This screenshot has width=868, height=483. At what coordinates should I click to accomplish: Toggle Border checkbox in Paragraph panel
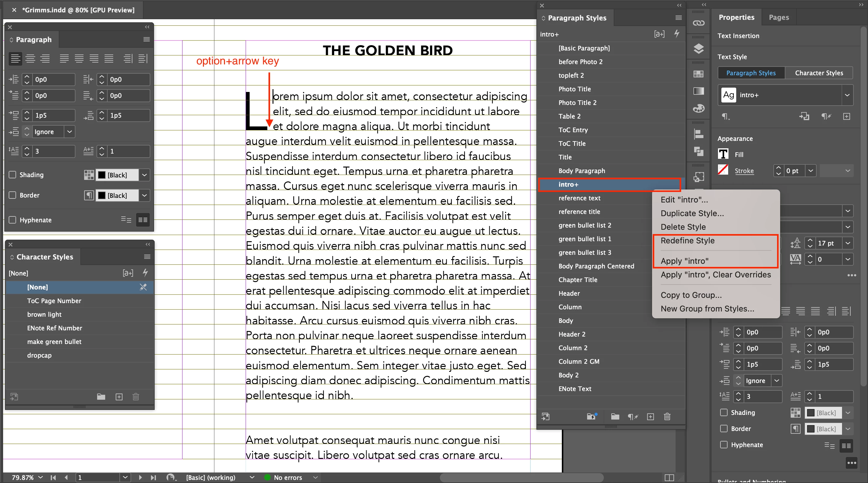(x=12, y=195)
